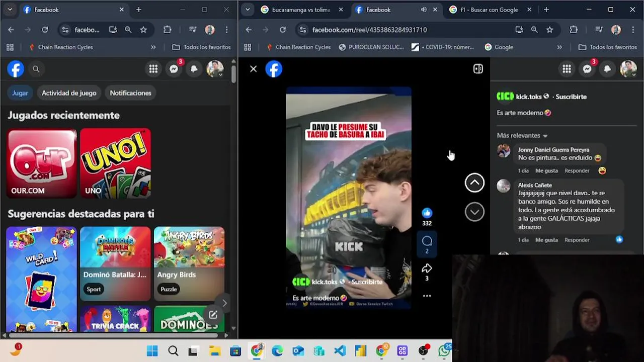Open the kick.toks profile link in the side panel

[528, 97]
